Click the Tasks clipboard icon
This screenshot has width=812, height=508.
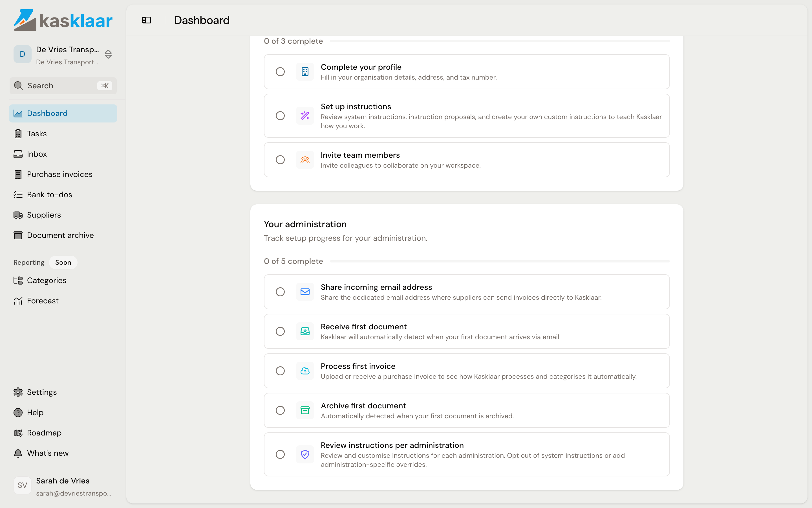pyautogui.click(x=18, y=134)
